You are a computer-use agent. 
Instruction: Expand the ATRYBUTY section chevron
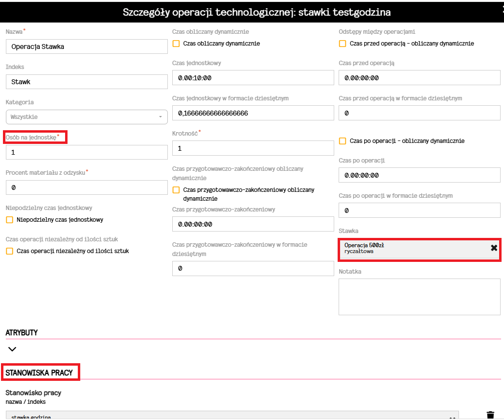(12, 349)
